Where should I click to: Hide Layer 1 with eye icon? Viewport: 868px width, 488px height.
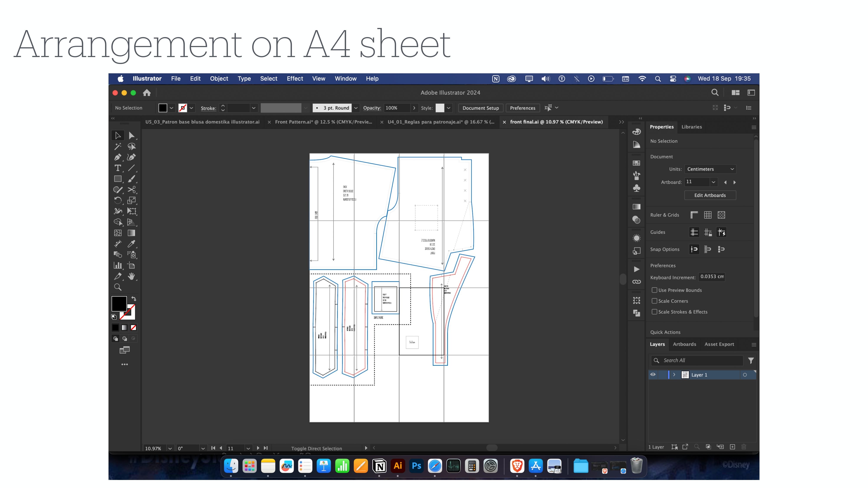(x=653, y=375)
